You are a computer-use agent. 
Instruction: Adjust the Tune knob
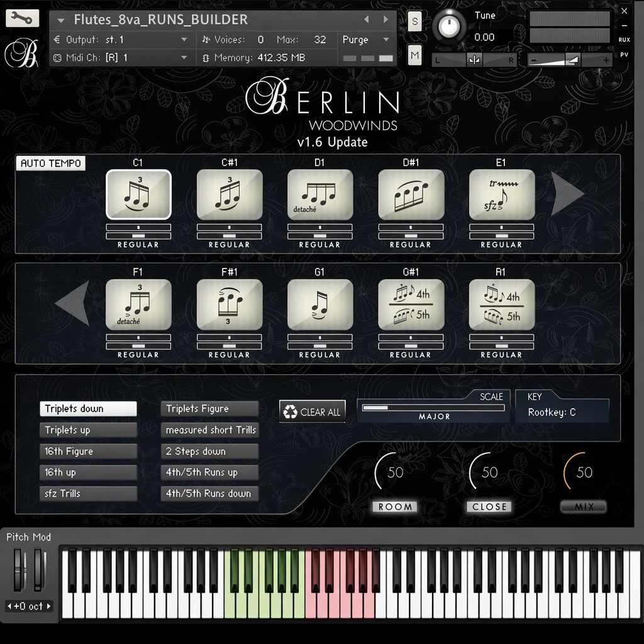(x=449, y=26)
